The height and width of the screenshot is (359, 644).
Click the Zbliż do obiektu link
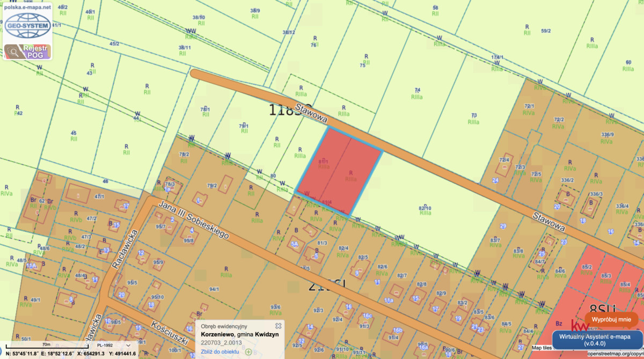[219, 351]
